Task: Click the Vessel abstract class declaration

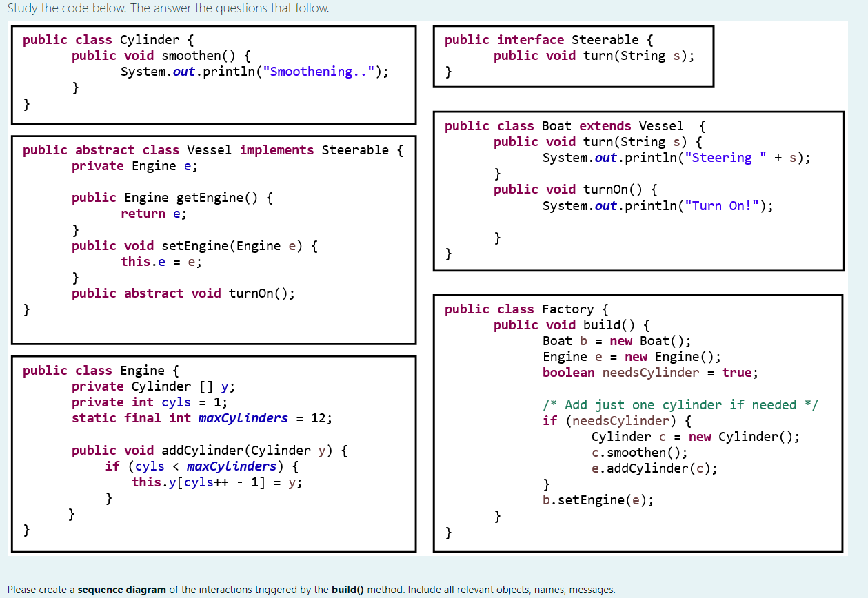Action: [x=211, y=149]
